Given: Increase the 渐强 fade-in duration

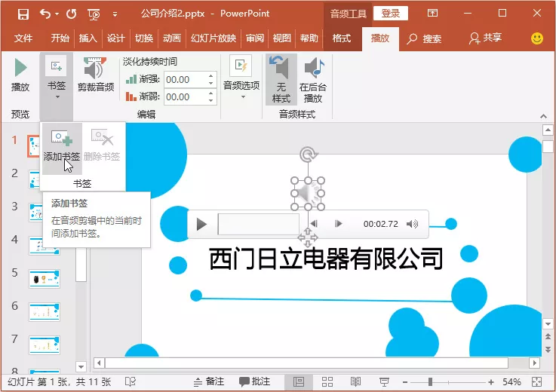Looking at the screenshot, I should tap(211, 76).
